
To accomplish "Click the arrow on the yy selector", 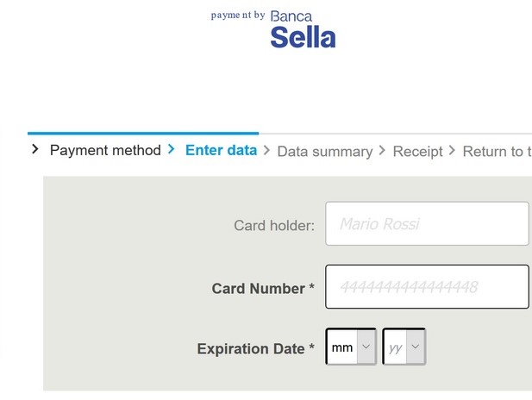I will (416, 347).
